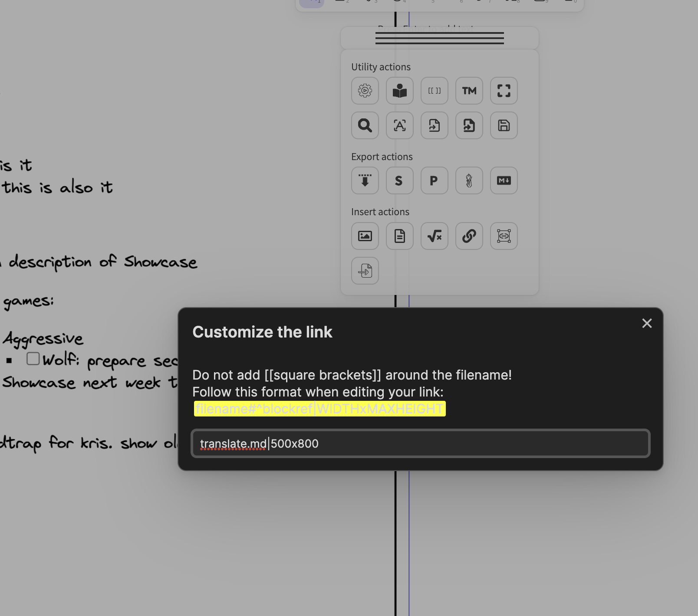The image size is (698, 616).
Task: Insert a link element
Action: (x=469, y=236)
